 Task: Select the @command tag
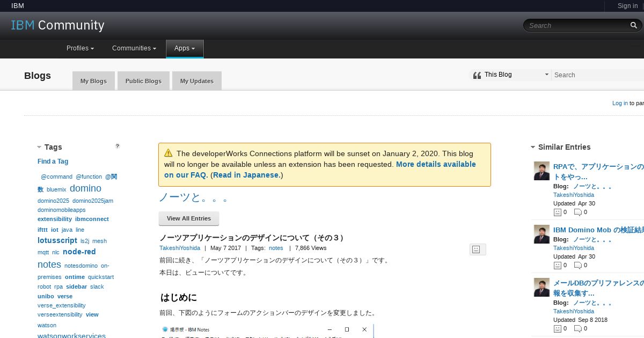coord(56,177)
